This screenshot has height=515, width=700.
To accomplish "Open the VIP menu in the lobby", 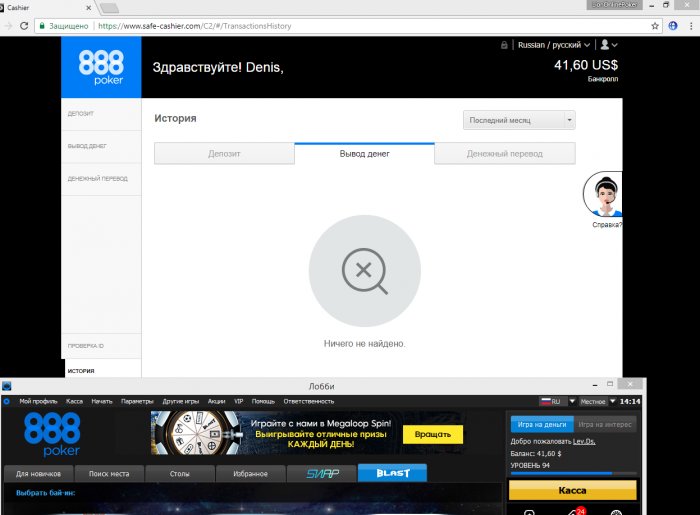I will (x=239, y=401).
